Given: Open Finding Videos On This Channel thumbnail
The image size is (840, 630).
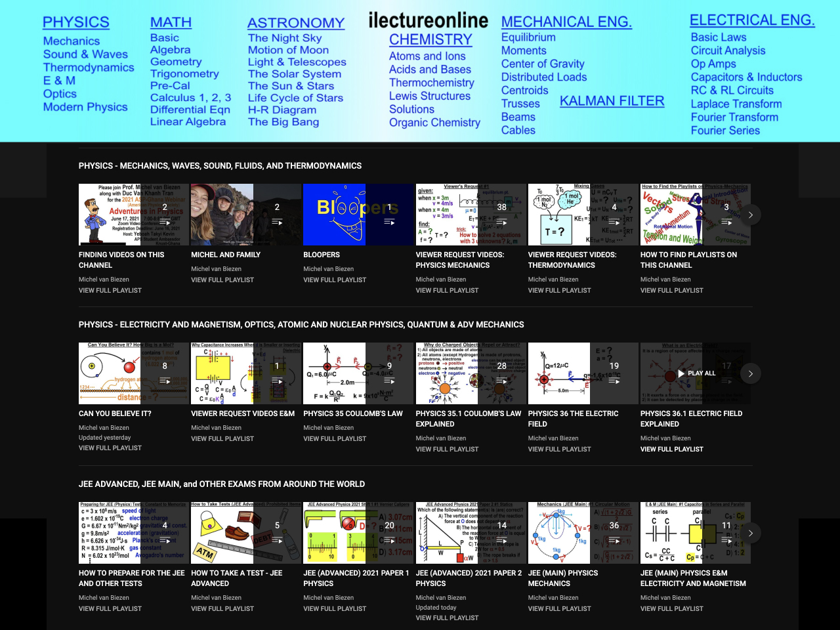Looking at the screenshot, I should [134, 215].
